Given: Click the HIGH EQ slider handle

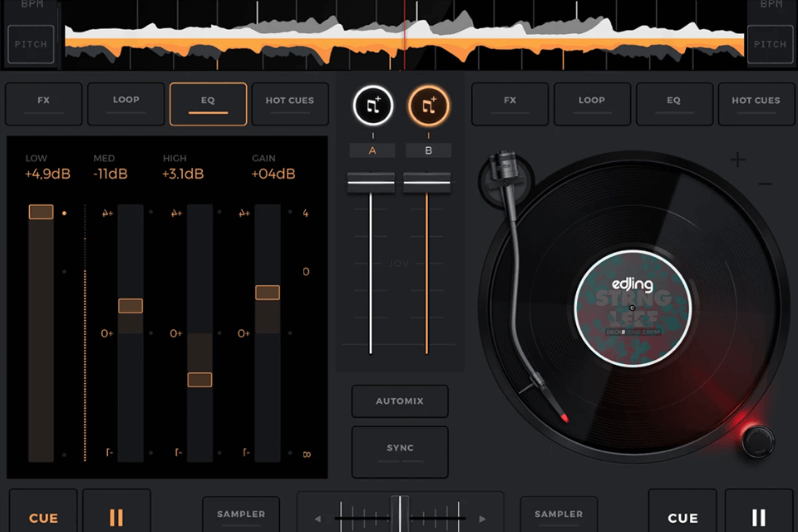Looking at the screenshot, I should (x=199, y=380).
